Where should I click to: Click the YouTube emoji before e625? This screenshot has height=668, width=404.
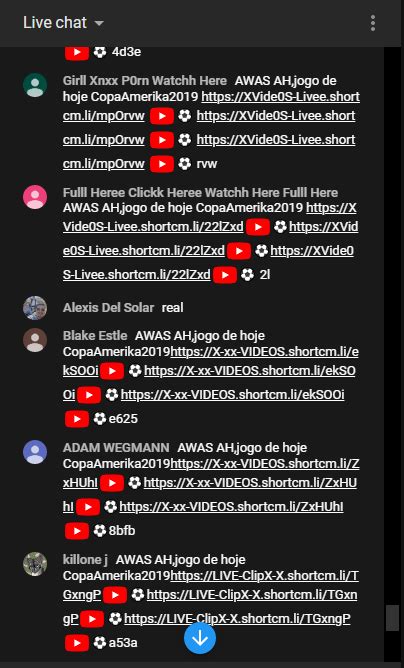[77, 419]
